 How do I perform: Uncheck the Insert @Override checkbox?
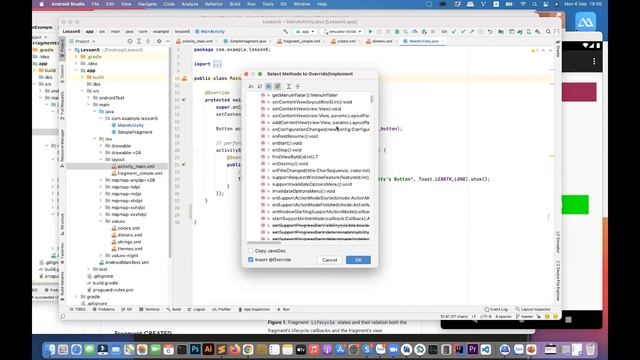(x=251, y=260)
